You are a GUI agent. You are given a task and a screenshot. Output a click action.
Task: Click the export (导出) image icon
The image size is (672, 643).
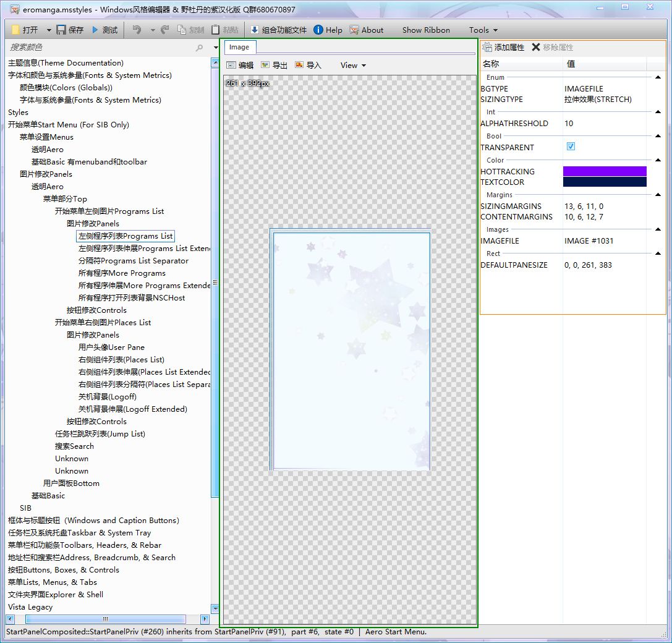(265, 65)
